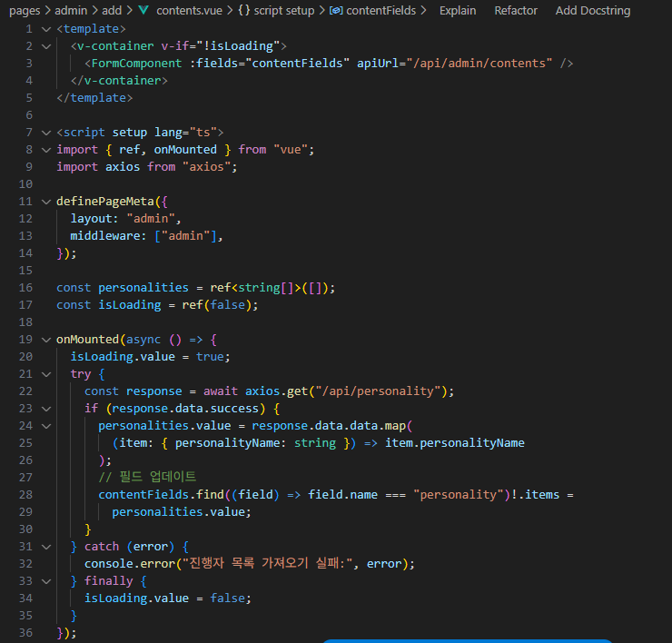672x643 pixels.
Task: Click the Explain action link
Action: point(457,11)
